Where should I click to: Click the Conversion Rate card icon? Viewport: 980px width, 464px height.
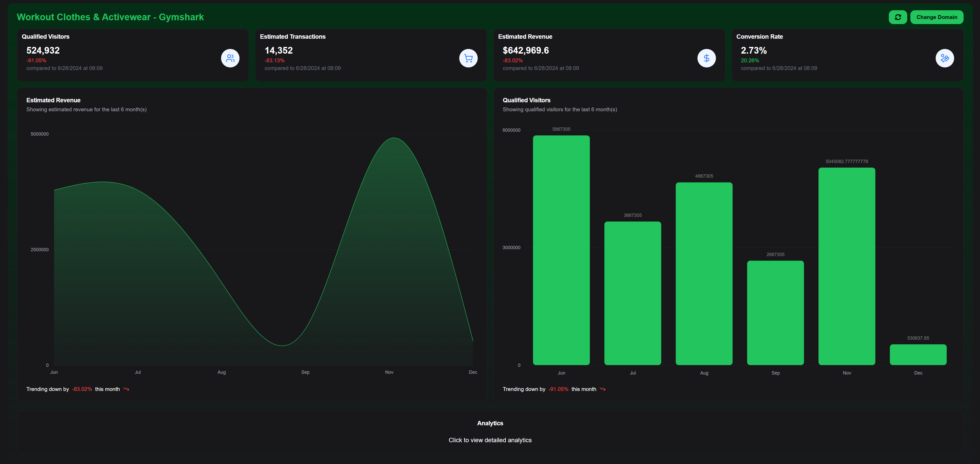click(945, 58)
